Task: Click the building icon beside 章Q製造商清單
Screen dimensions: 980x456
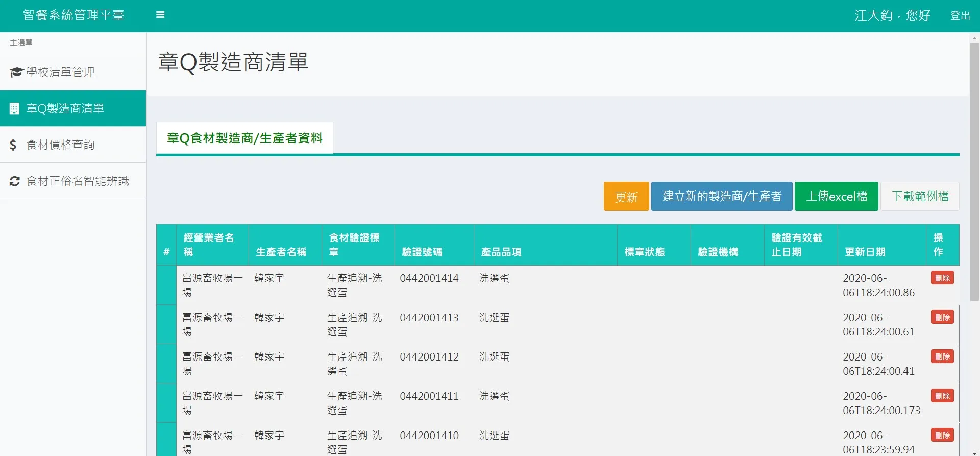Action: (x=14, y=109)
